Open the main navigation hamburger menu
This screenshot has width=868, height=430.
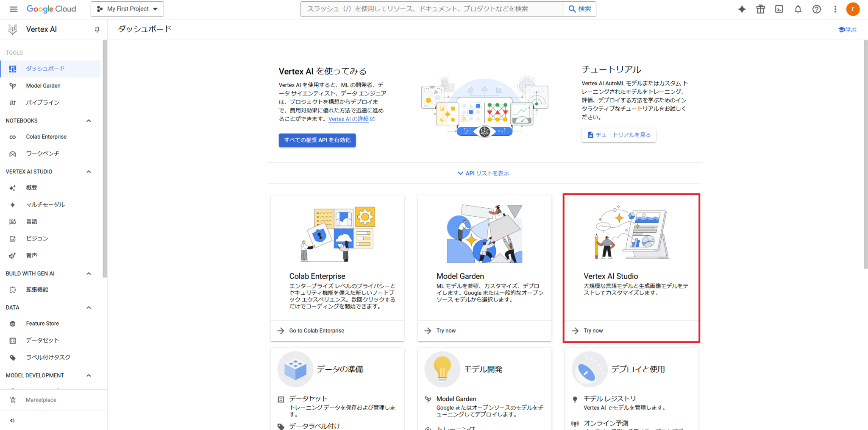click(14, 9)
